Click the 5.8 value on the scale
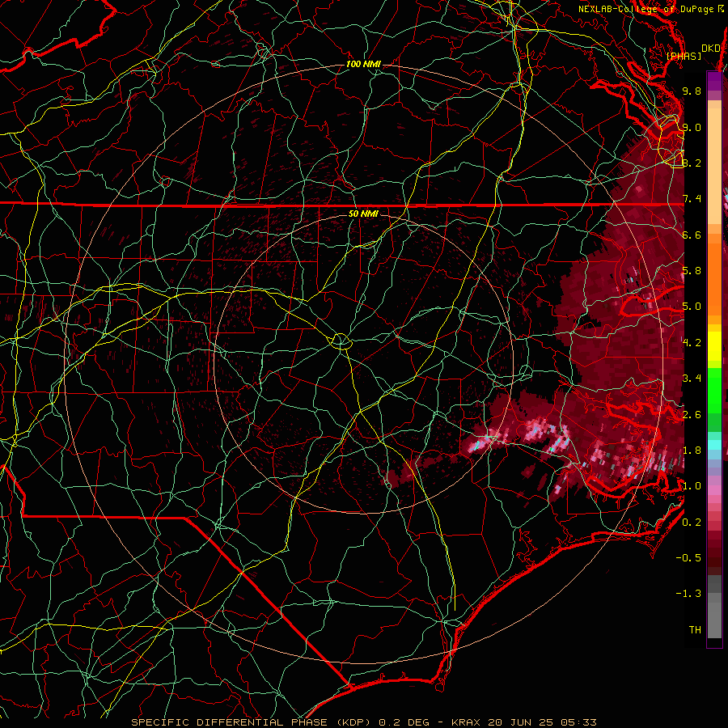This screenshot has width=728, height=728. 692,271
